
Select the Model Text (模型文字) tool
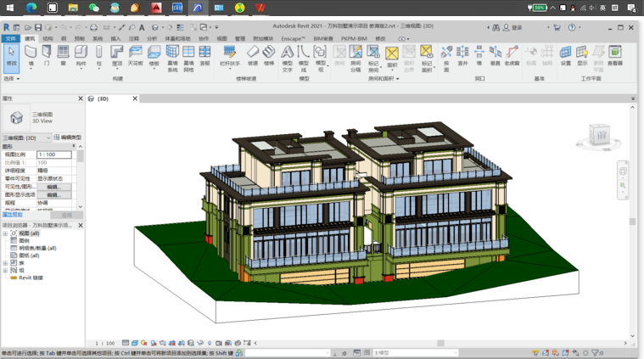click(287, 58)
